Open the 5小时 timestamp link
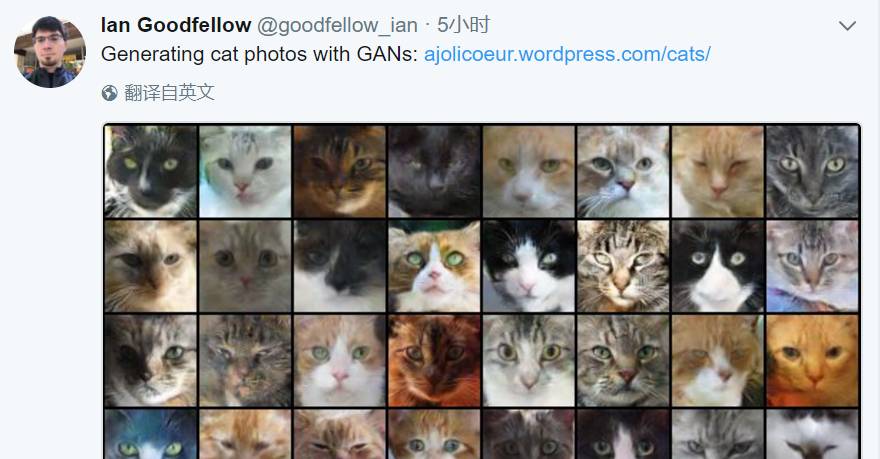The width and height of the screenshot is (880, 459). [464, 25]
